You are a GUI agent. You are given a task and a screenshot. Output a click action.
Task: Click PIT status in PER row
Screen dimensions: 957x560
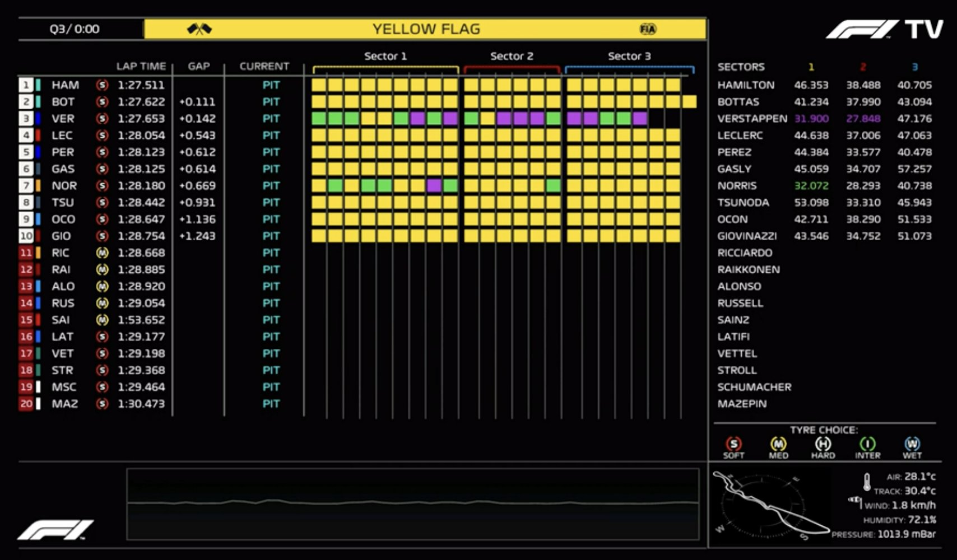point(271,152)
